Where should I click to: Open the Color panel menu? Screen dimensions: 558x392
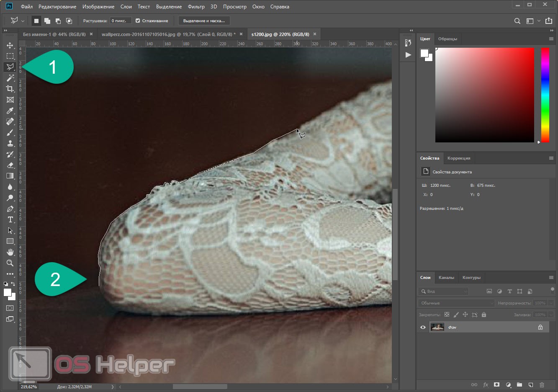point(551,39)
